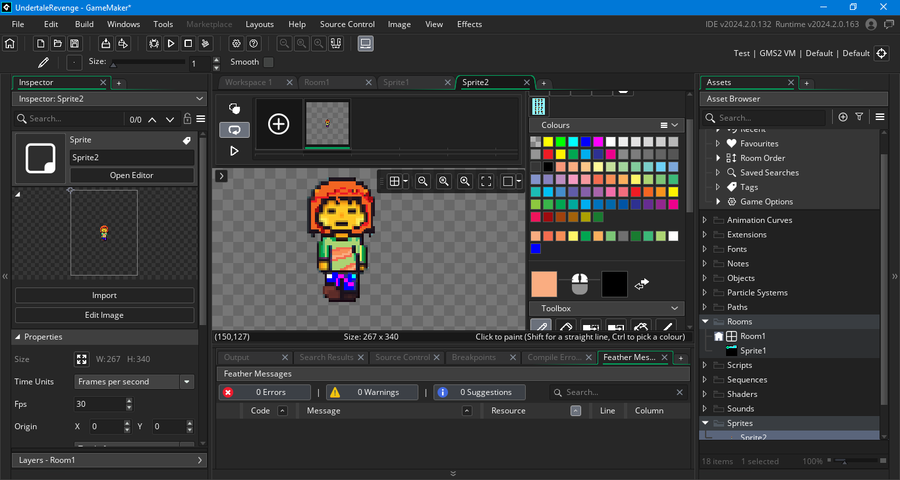Screen dimensions: 900x480
Task: Play the sprite animation in the frame panel
Action: point(234,151)
